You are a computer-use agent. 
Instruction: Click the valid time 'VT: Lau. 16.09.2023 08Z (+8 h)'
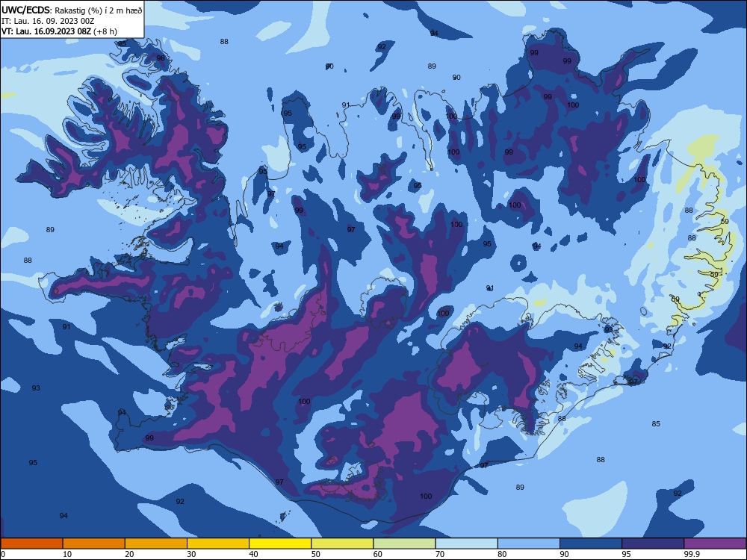(x=59, y=31)
